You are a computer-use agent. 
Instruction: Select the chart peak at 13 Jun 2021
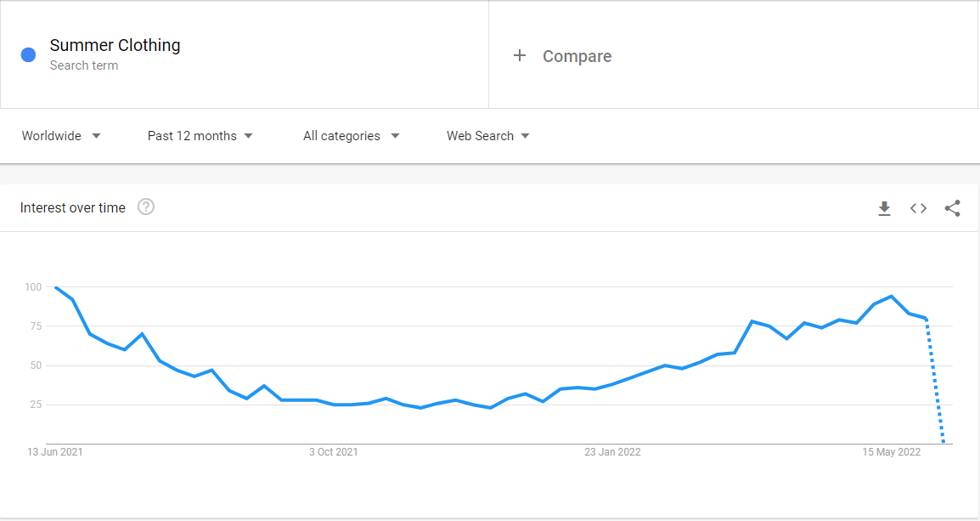(56, 287)
